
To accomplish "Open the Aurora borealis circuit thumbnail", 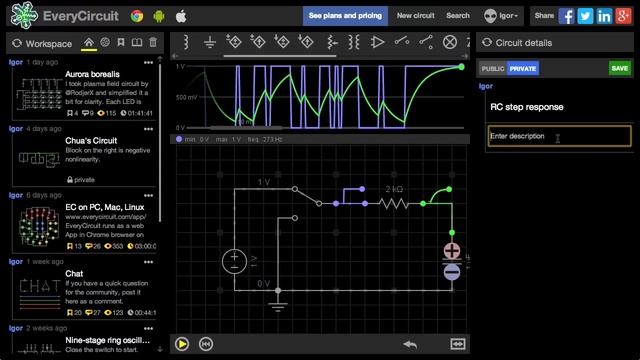I will (39, 95).
